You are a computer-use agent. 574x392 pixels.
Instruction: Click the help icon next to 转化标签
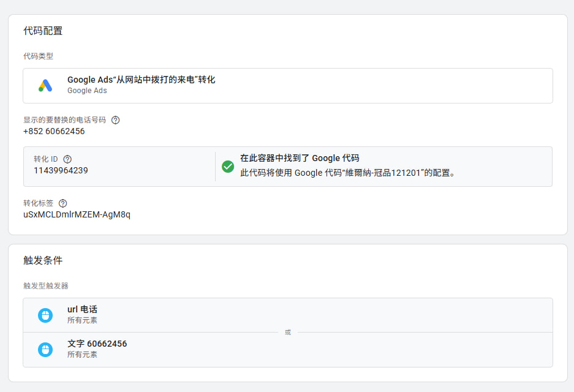(62, 203)
